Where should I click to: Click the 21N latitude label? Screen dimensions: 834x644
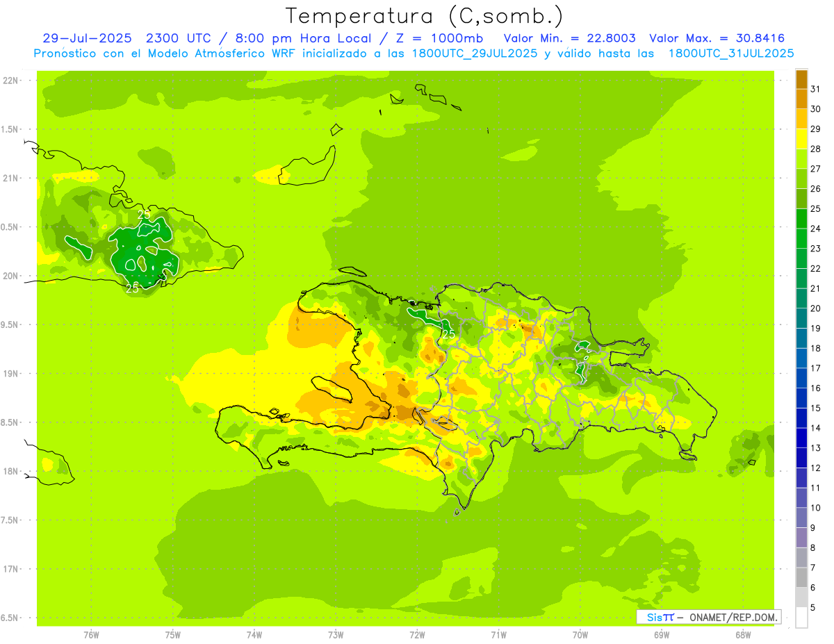pos(11,179)
